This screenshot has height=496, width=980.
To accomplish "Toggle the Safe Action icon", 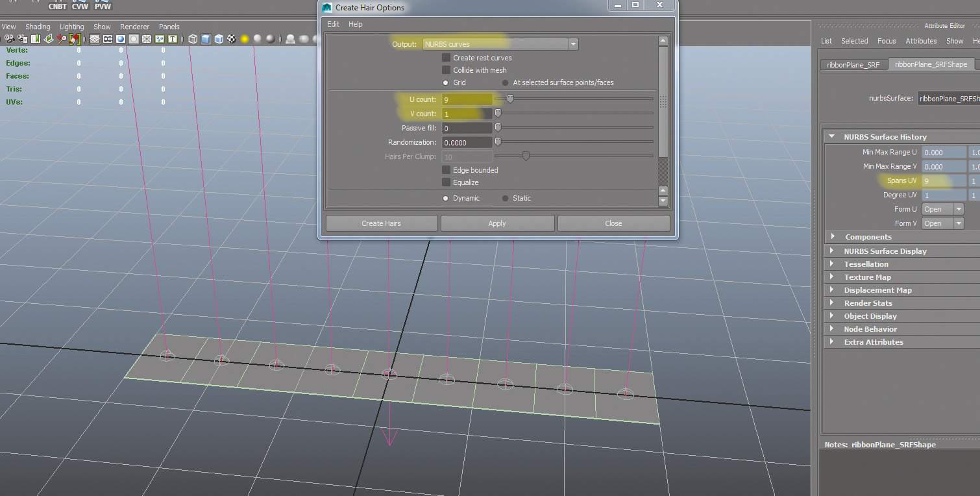I will click(x=160, y=39).
